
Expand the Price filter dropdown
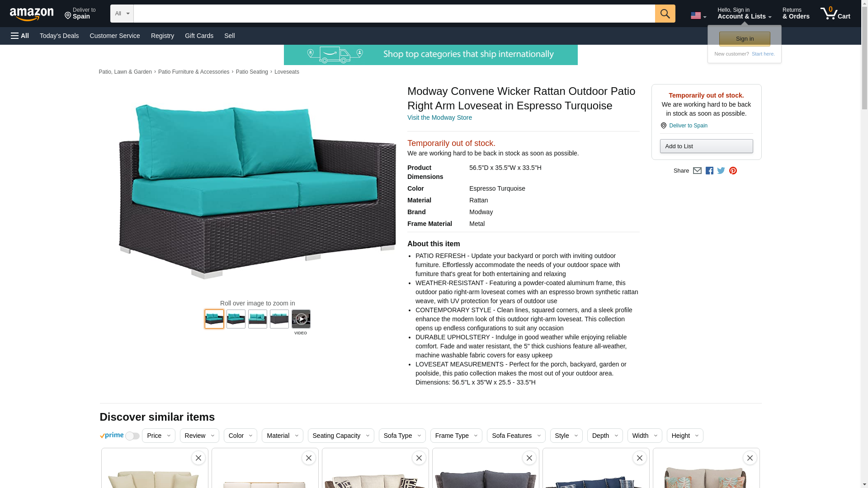coord(158,436)
